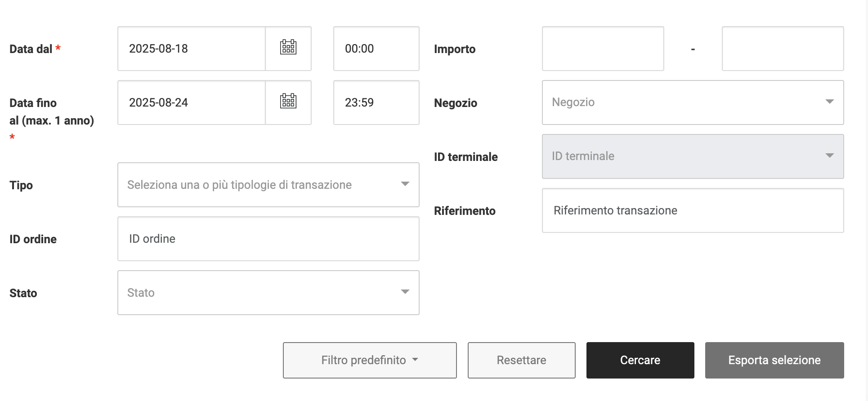868x401 pixels.
Task: Click the Data fino al date field 2025-08-24
Action: tap(192, 102)
